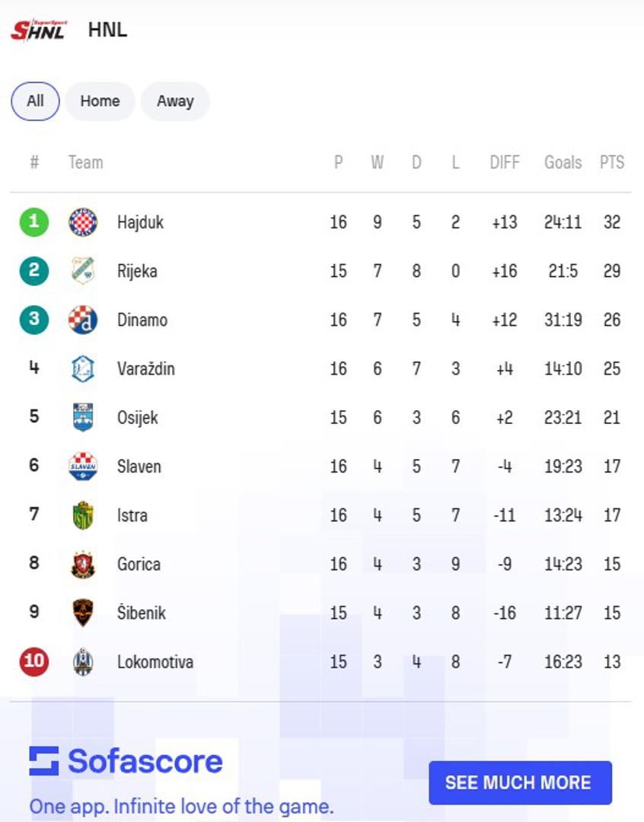Click the Gorica club crest icon
The height and width of the screenshot is (822, 644).
click(x=83, y=564)
